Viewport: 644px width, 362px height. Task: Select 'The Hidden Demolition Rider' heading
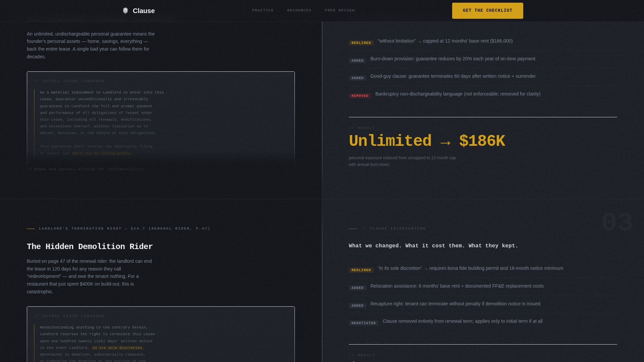point(90,246)
